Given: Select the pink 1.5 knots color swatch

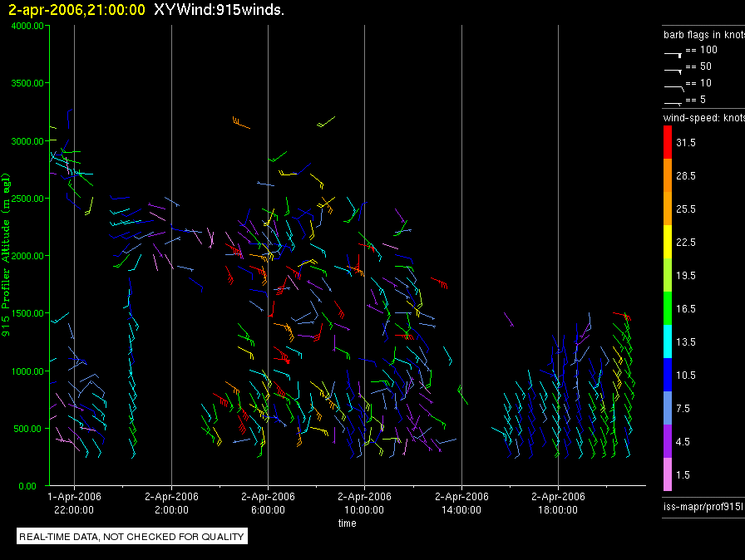Looking at the screenshot, I should (668, 474).
